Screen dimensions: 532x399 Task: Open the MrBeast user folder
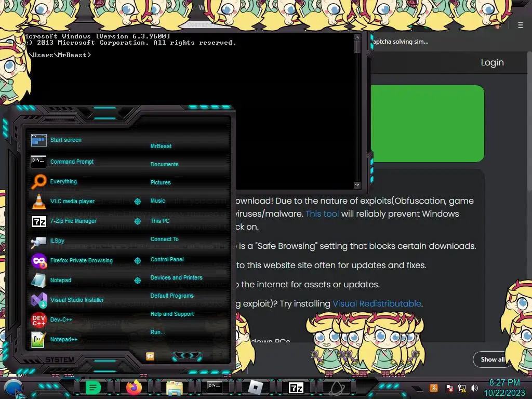click(161, 146)
